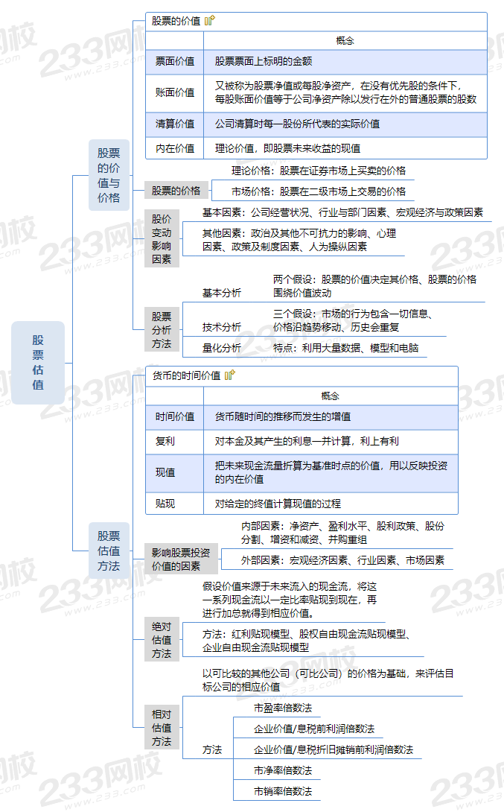Click the 企业价值/息税前利润倍数法 item
Screen dimensions: 504x812
314,729
